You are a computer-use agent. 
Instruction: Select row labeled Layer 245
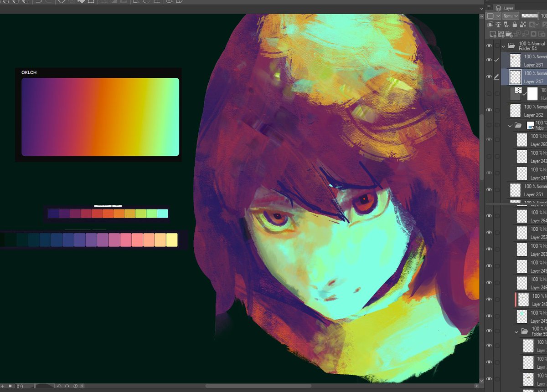524,316
